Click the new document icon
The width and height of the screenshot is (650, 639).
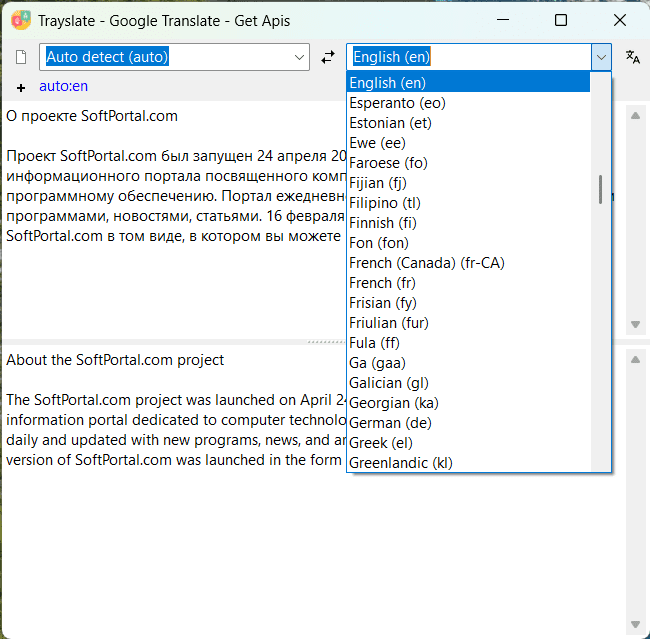click(x=21, y=57)
